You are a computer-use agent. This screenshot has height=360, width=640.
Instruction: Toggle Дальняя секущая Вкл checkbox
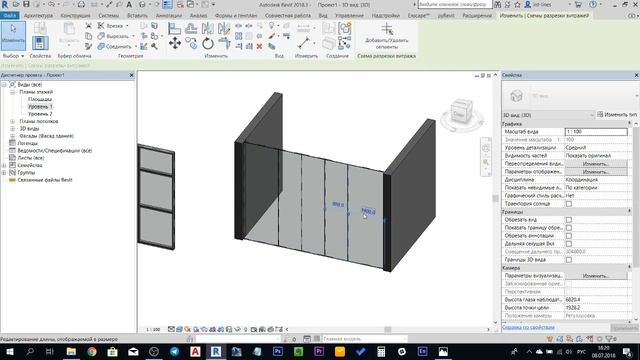[x=569, y=244]
